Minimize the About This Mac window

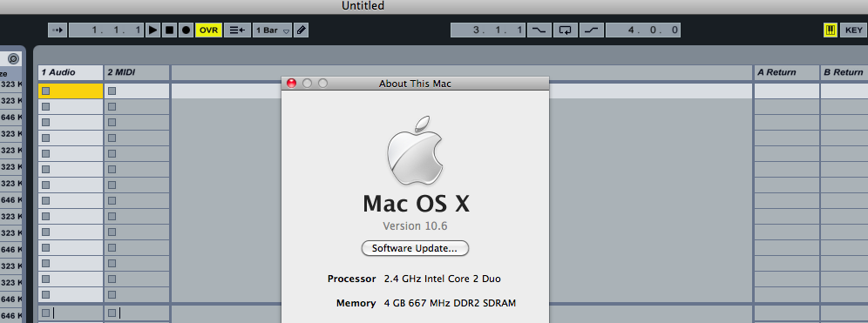click(x=308, y=84)
